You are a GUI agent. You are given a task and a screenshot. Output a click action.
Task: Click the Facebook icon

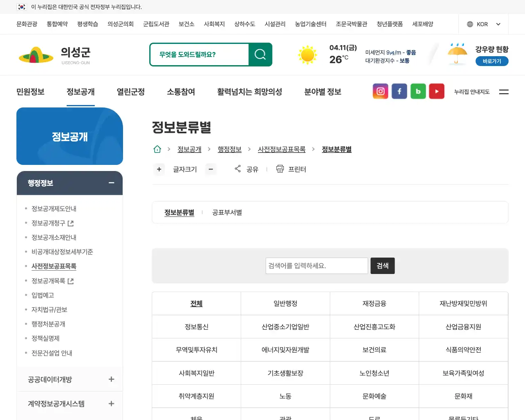point(399,91)
